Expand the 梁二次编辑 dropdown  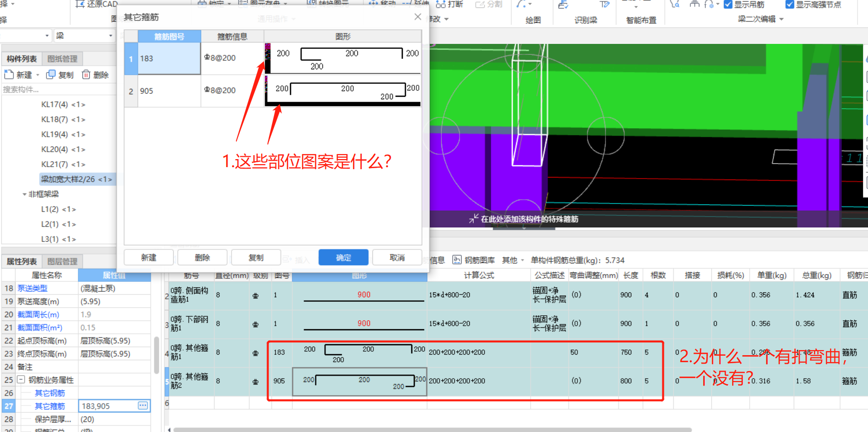point(781,19)
